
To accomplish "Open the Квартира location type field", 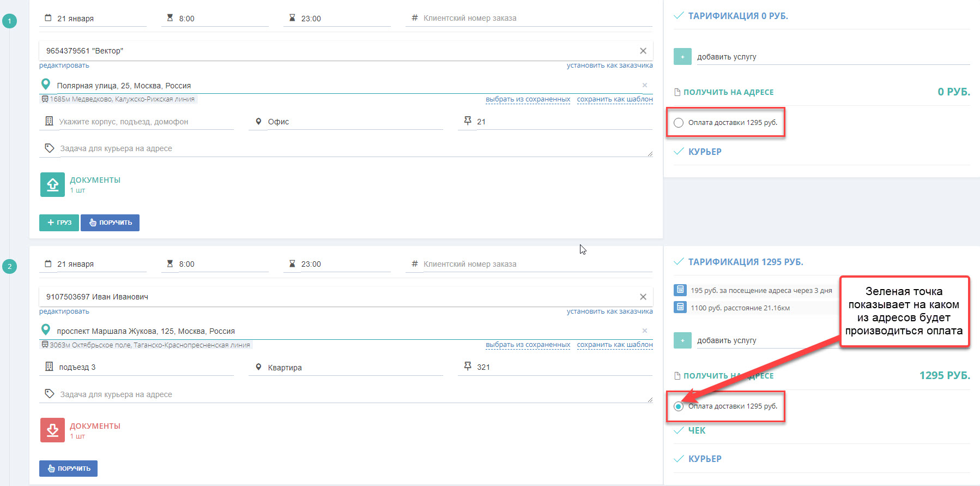I will 354,367.
